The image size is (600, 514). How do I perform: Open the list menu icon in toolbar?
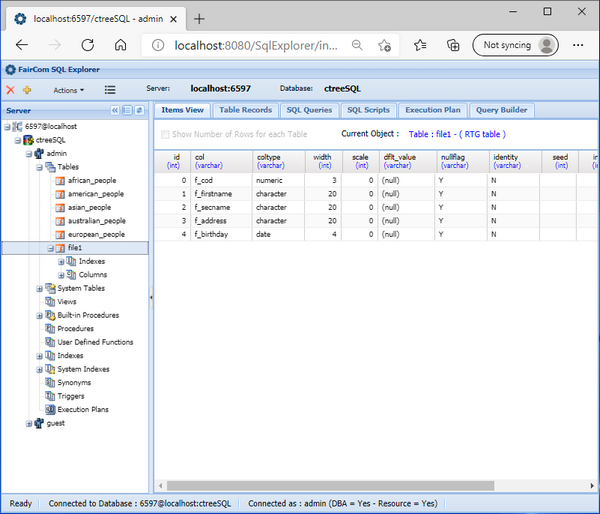[x=110, y=90]
